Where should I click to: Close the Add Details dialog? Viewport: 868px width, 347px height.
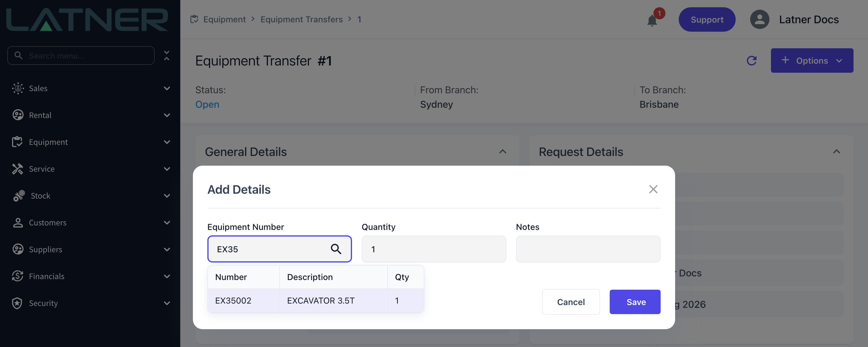(653, 189)
